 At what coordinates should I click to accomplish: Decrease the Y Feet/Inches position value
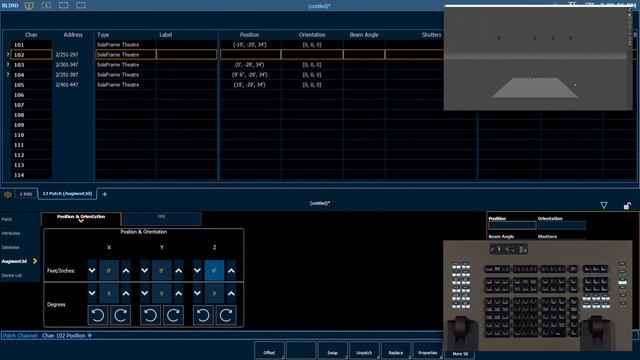tap(144, 270)
